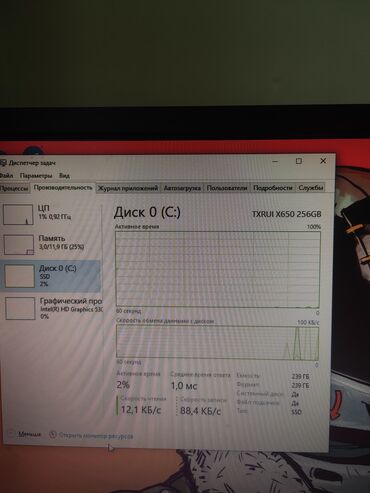
Task: Click the 2% active time value
Action: [x=123, y=385]
